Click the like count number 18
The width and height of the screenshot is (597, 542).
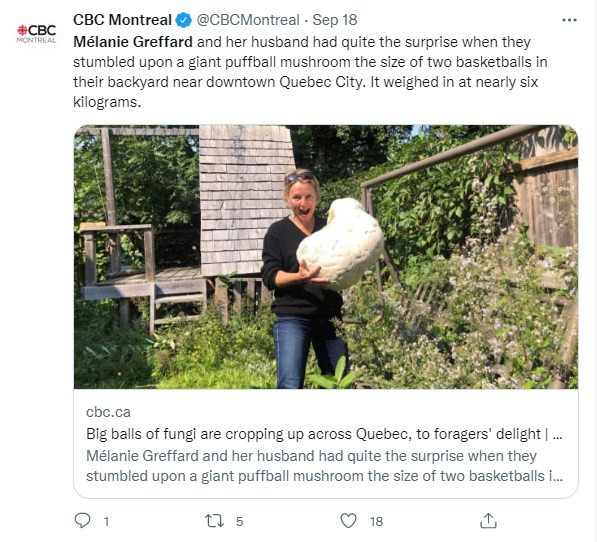pos(376,521)
